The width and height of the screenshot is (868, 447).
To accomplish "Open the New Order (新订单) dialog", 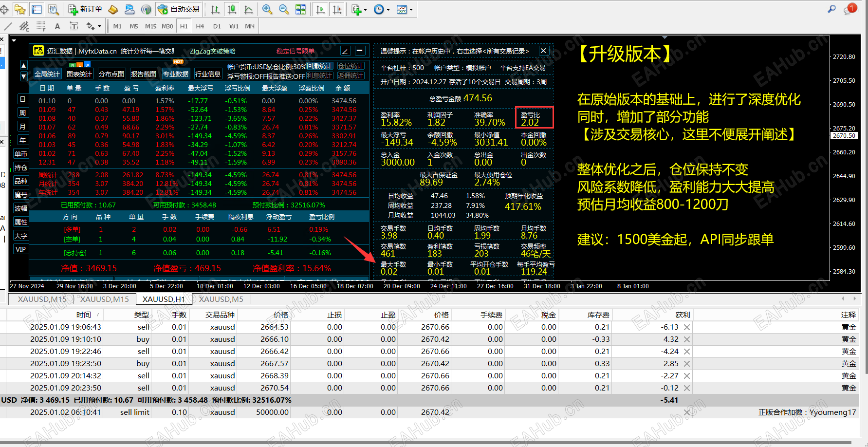I will [85, 9].
